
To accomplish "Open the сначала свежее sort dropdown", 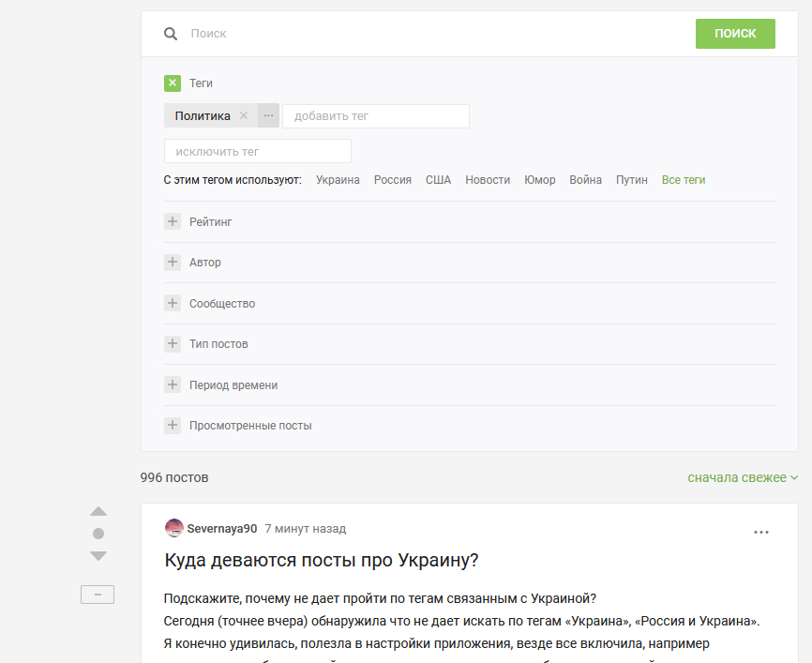I will point(742,477).
